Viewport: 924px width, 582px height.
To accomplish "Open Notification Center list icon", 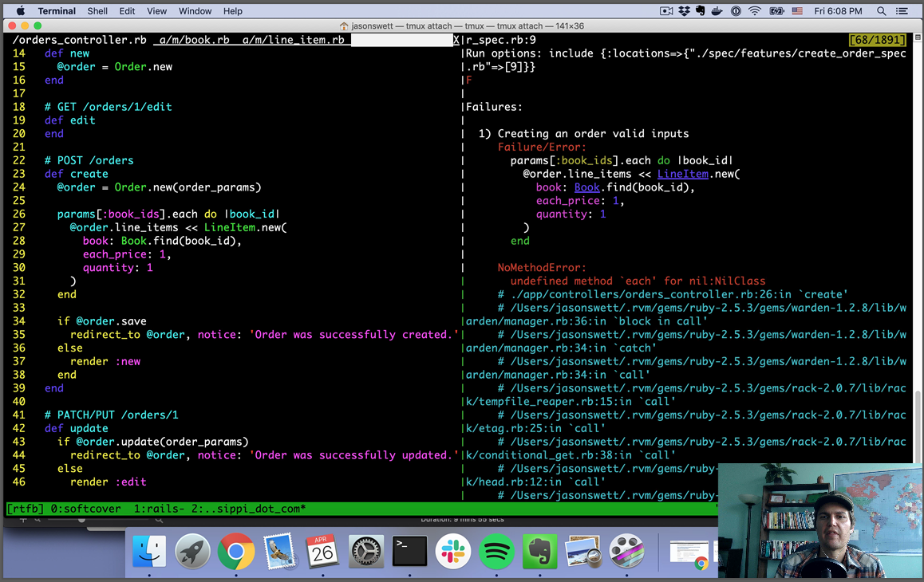I will 902,10.
